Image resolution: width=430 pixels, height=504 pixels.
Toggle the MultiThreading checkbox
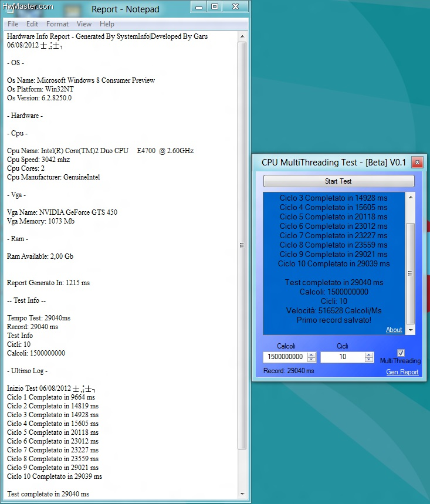click(401, 353)
